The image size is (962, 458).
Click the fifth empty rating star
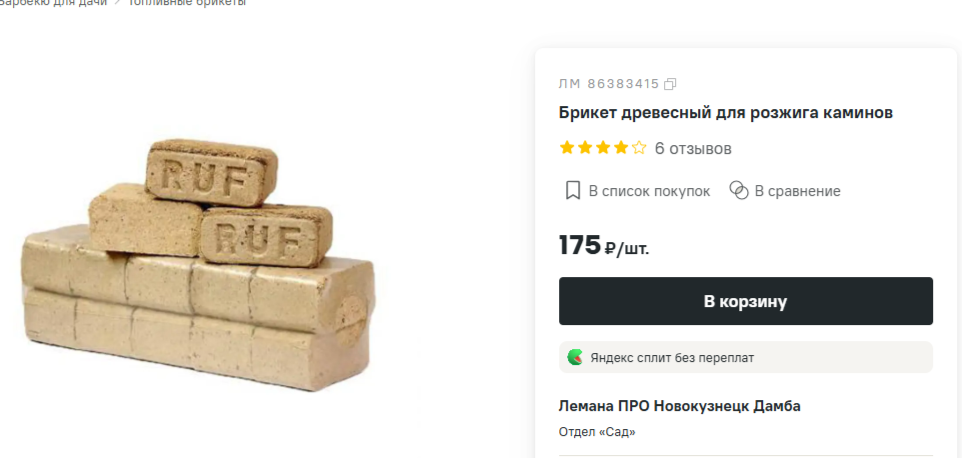(639, 148)
